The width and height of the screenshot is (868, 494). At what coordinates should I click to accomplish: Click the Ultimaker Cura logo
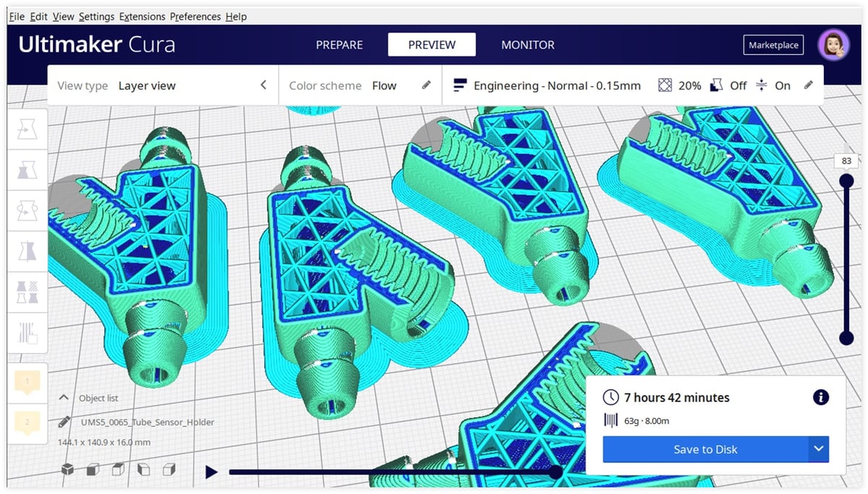tap(97, 45)
